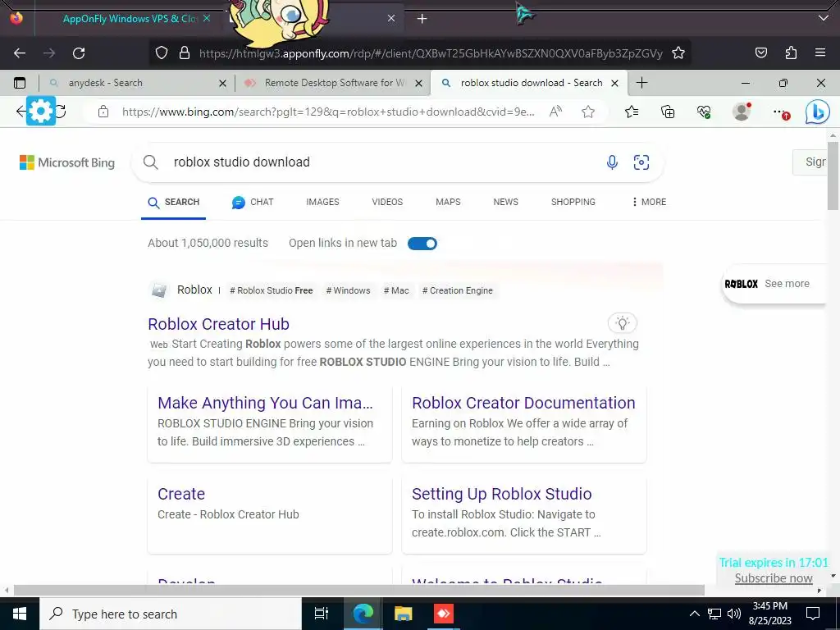This screenshot has height=630, width=840.
Task: Switch to VIDEOS results tab
Action: [387, 202]
